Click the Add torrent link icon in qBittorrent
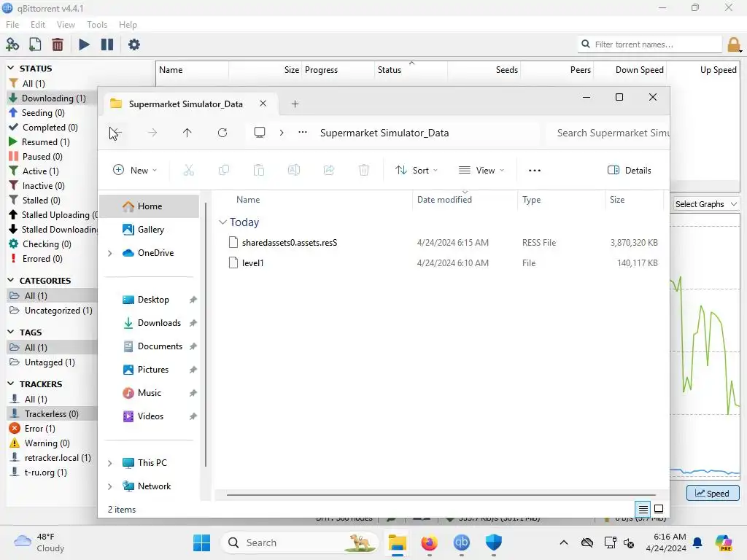 click(12, 44)
